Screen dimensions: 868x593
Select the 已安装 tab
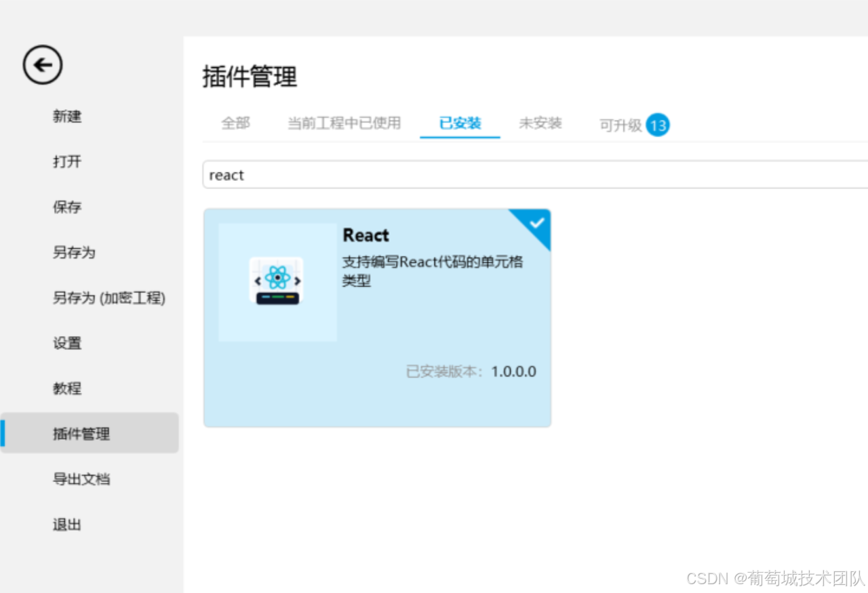460,123
